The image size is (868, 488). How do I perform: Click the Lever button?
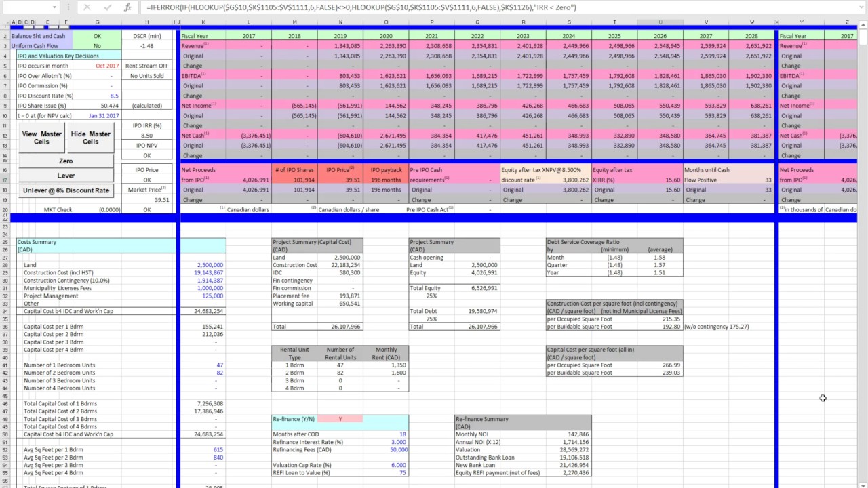[x=66, y=176]
